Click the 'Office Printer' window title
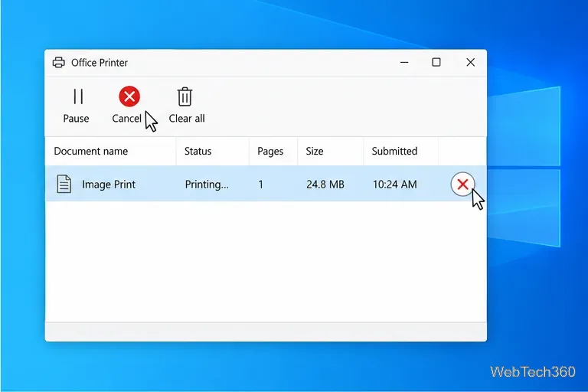588x392 pixels. click(100, 63)
